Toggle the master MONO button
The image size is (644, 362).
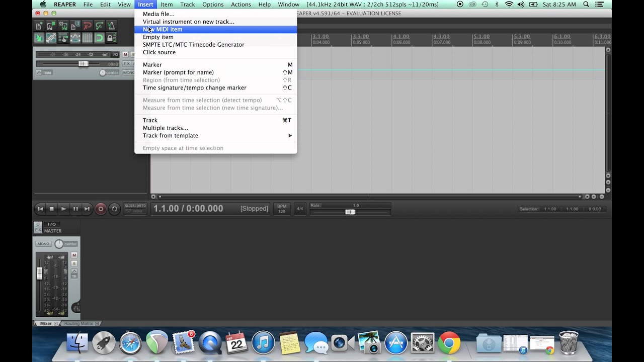point(43,244)
